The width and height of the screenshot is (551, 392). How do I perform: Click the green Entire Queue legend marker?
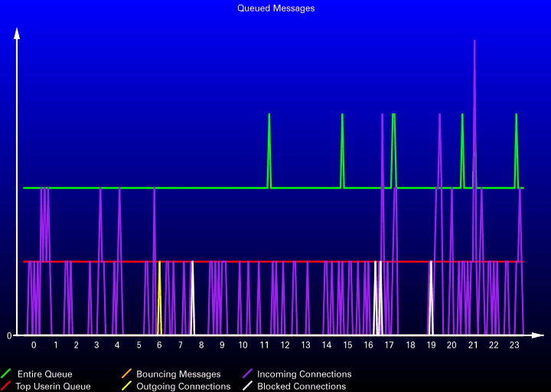[x=6, y=374]
